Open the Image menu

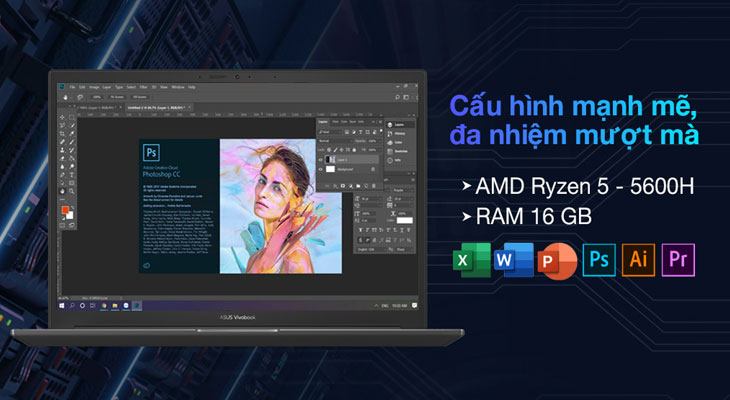point(94,87)
